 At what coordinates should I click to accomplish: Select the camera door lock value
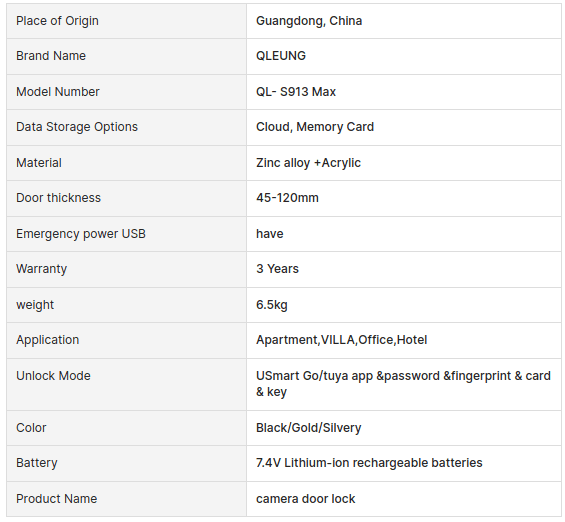[306, 499]
